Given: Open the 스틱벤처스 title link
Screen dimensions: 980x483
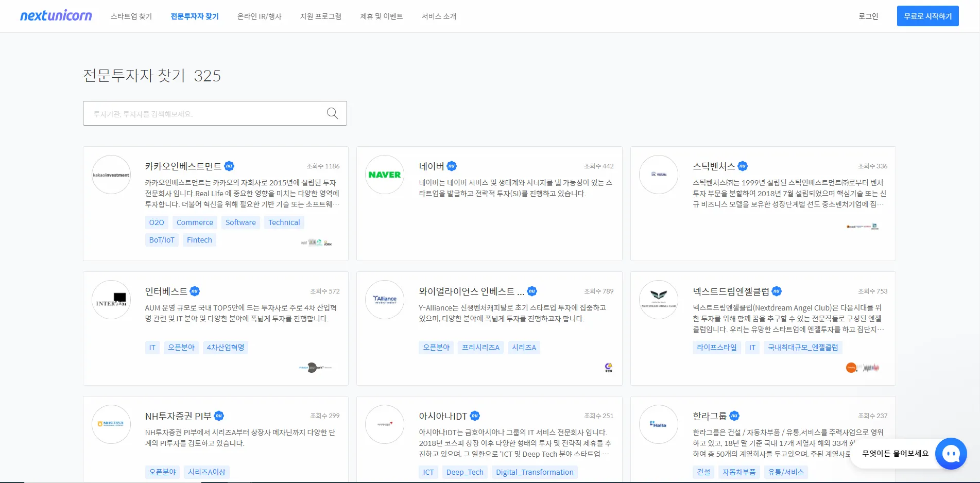Looking at the screenshot, I should click(714, 166).
